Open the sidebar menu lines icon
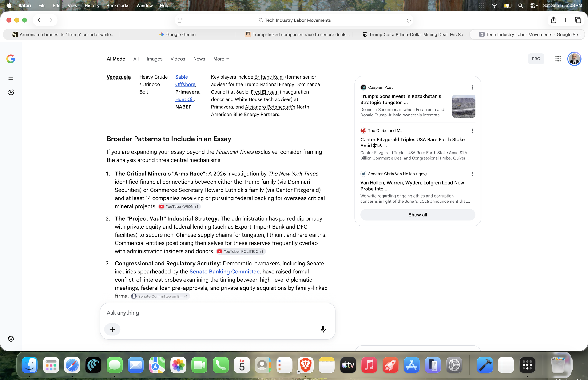This screenshot has height=380, width=588. tap(11, 79)
